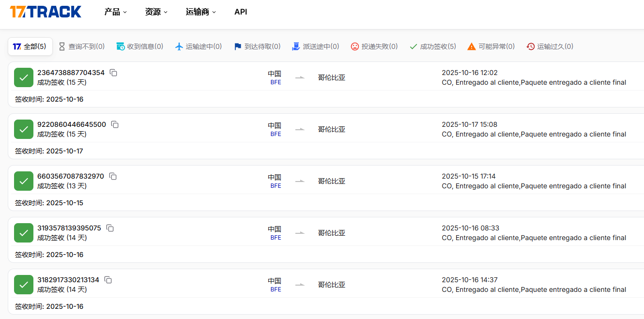Copy tracking number 3182917330213134
Screen dimensions: 644x319
pos(108,280)
